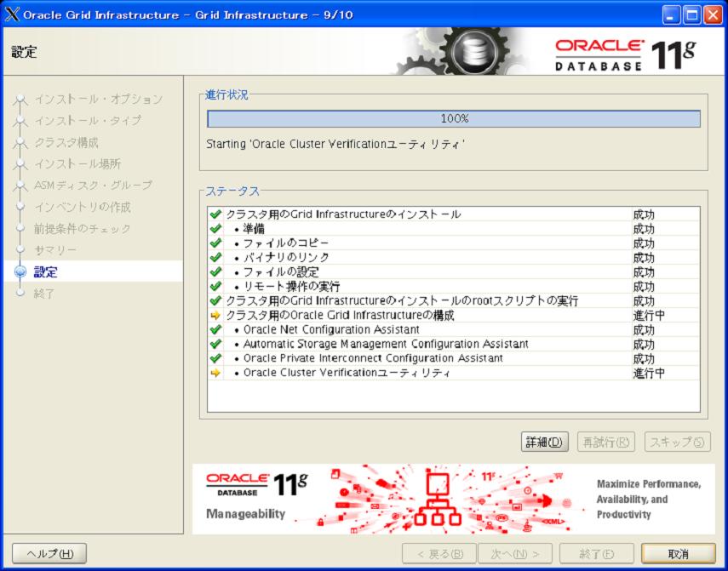Click the 100% progress bar
728x571 pixels.
454,119
